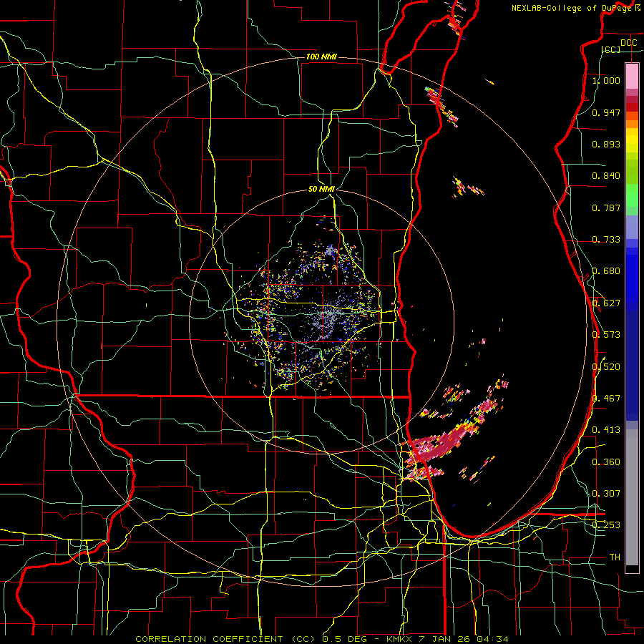Click the [CC] units label
Image resolution: width=644 pixels, height=644 pixels.
611,49
